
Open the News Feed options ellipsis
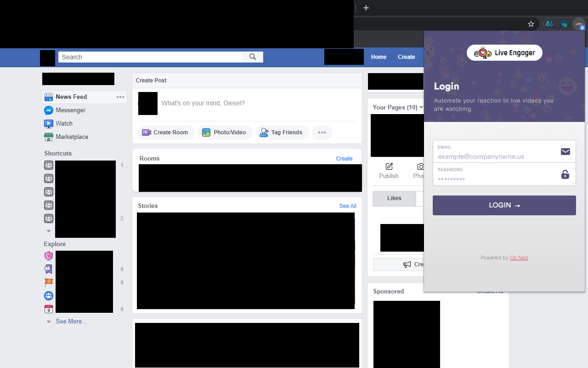[120, 97]
